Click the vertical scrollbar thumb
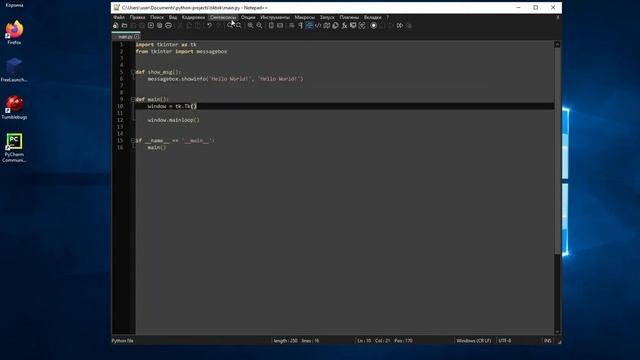Image resolution: width=640 pixels, height=360 pixels. point(557,150)
